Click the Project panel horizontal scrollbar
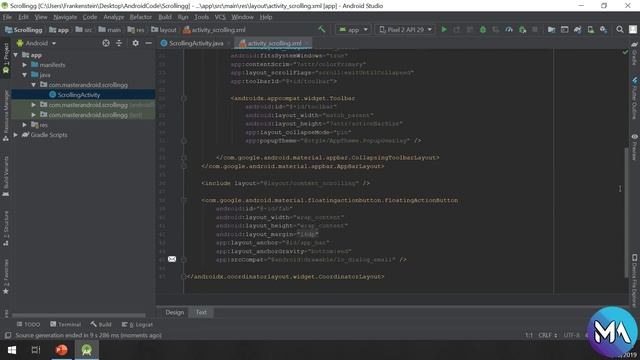 click(x=79, y=315)
